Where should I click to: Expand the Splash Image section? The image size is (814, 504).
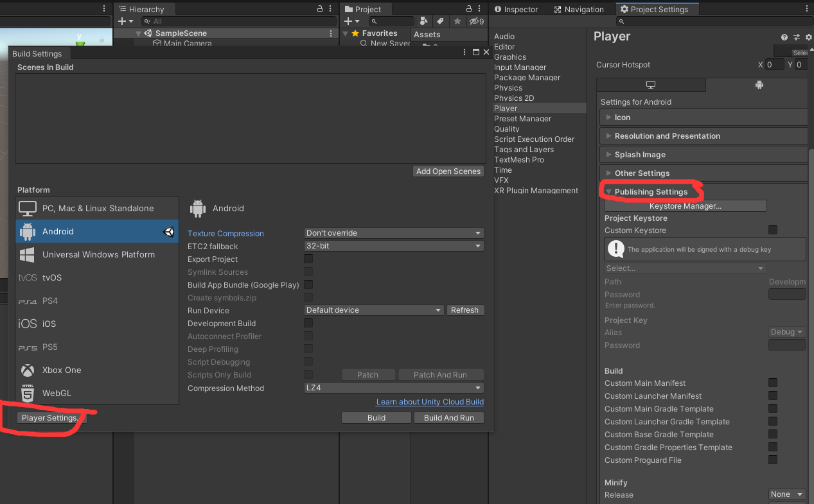click(x=703, y=155)
